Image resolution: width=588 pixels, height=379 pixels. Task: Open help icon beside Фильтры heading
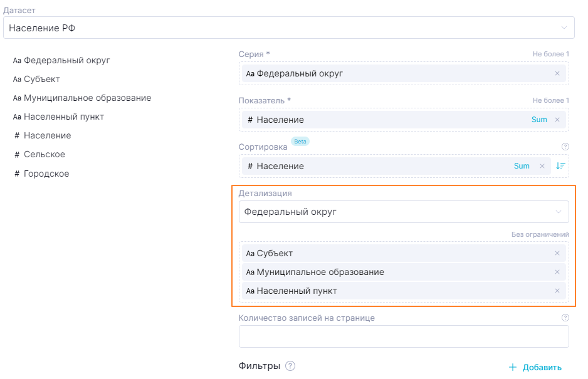(290, 366)
